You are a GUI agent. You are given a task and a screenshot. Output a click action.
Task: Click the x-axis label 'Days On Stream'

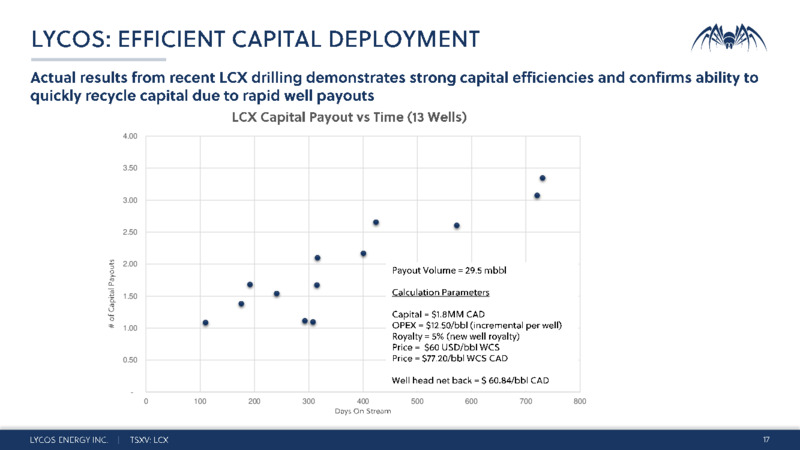363,411
